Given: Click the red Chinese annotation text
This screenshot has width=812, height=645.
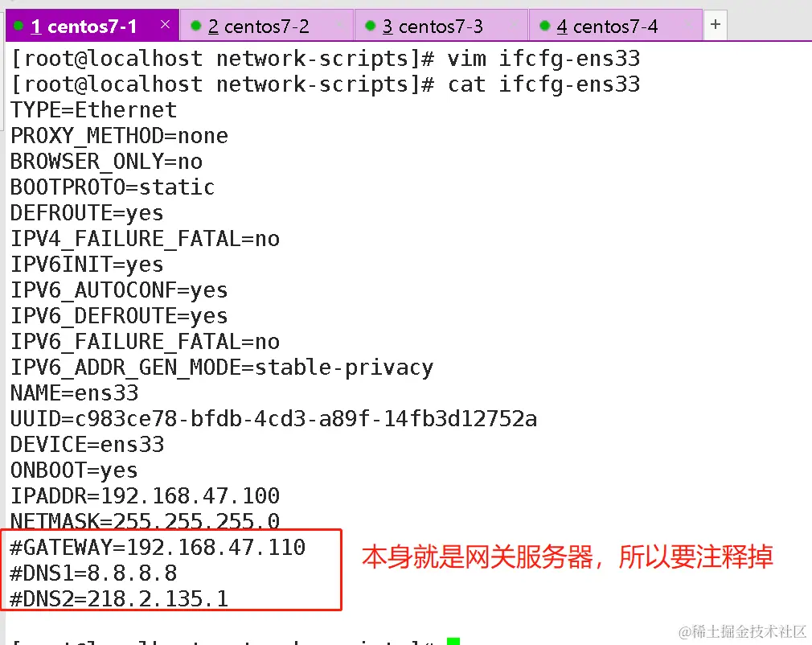Looking at the screenshot, I should [567, 557].
